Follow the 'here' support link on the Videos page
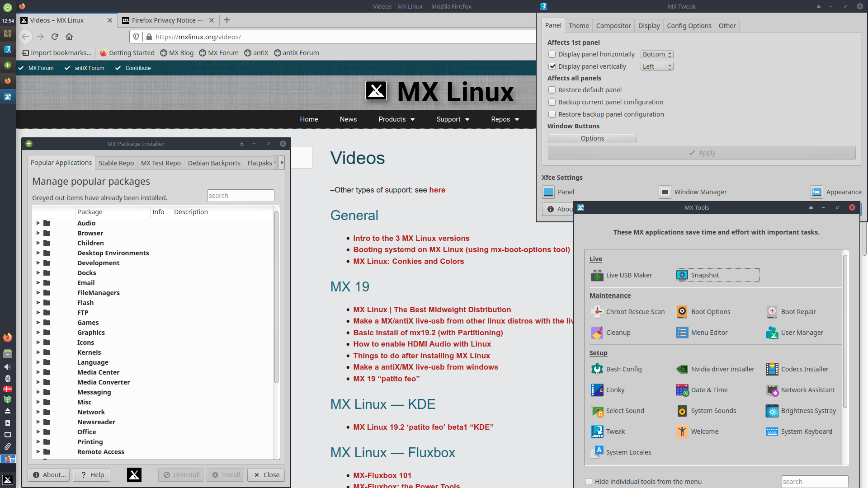 point(437,190)
